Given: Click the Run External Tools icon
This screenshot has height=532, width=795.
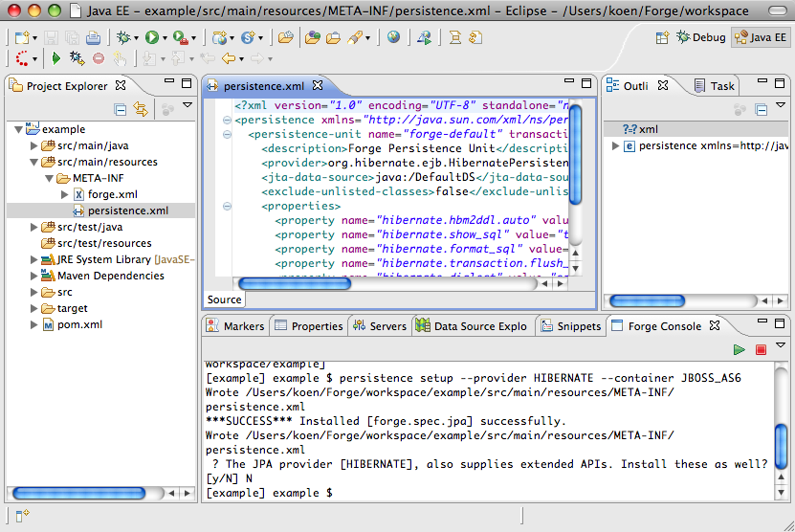Looking at the screenshot, I should tap(181, 37).
